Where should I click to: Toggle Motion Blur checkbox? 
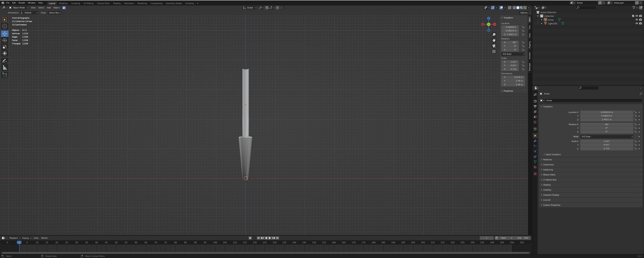(544, 180)
